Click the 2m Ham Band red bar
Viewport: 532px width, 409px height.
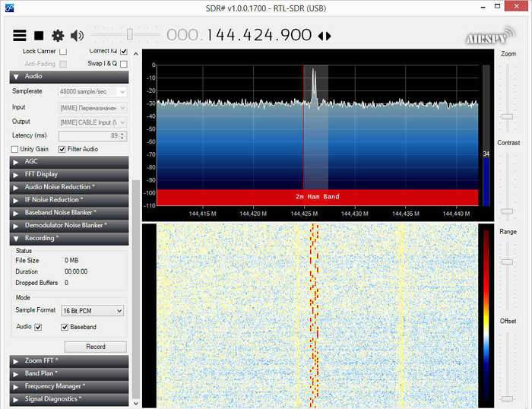[x=318, y=197]
